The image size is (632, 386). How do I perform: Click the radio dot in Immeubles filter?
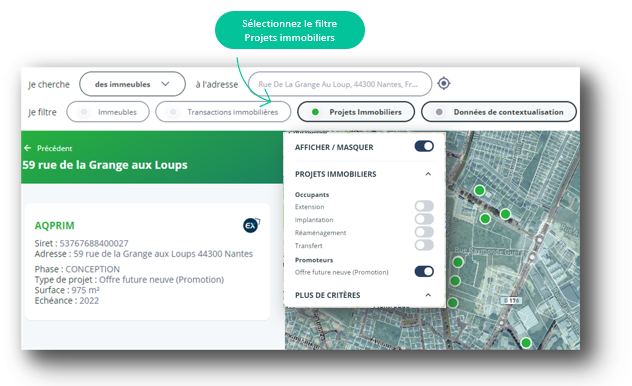tap(84, 112)
